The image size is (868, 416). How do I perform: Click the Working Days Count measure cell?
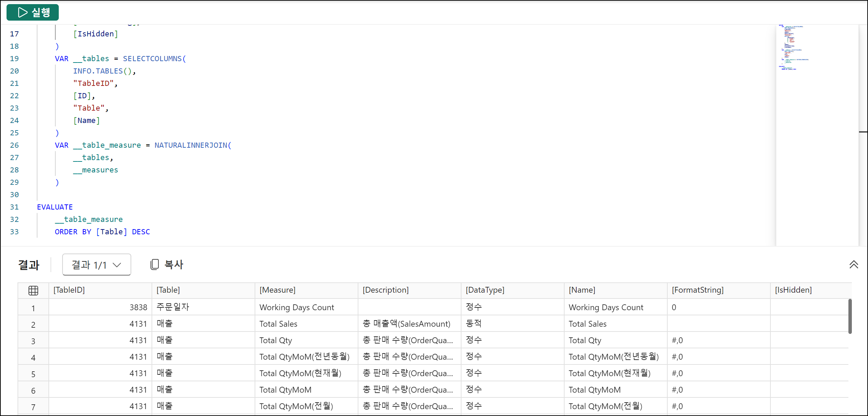pos(297,307)
